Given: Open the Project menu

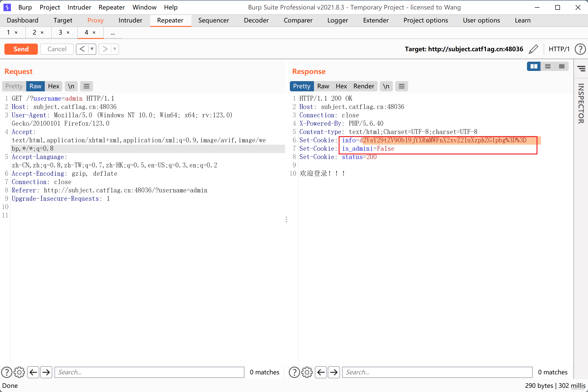Looking at the screenshot, I should click(x=50, y=7).
